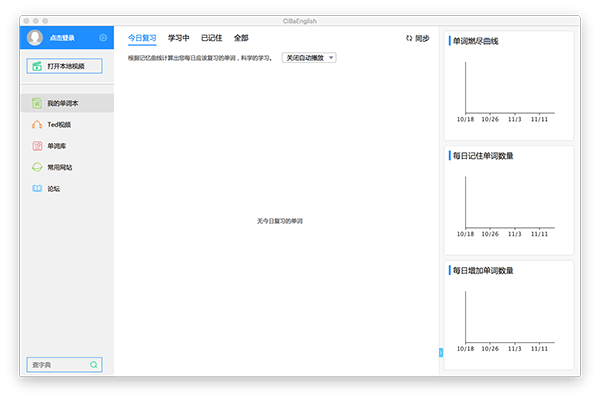Open settings gear in blue header
The image size is (600, 400).
[x=103, y=38]
